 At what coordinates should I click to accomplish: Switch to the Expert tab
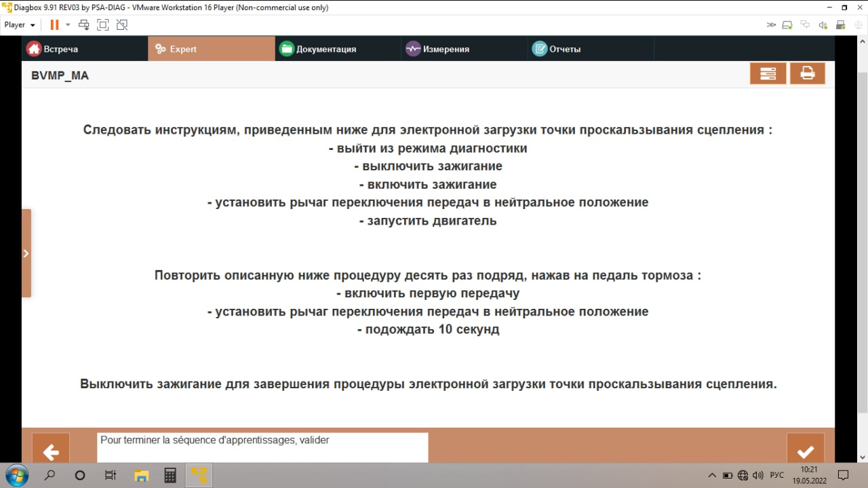click(x=212, y=49)
